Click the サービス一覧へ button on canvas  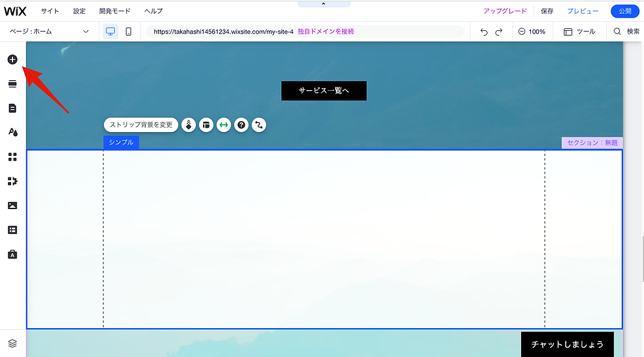[x=323, y=91]
